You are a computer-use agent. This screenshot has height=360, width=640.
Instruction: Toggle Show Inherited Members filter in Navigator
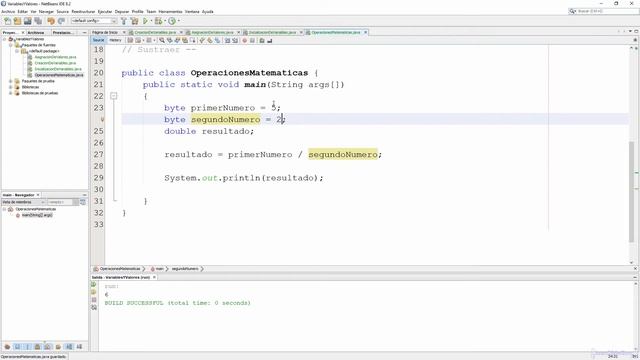pyautogui.click(x=7, y=347)
